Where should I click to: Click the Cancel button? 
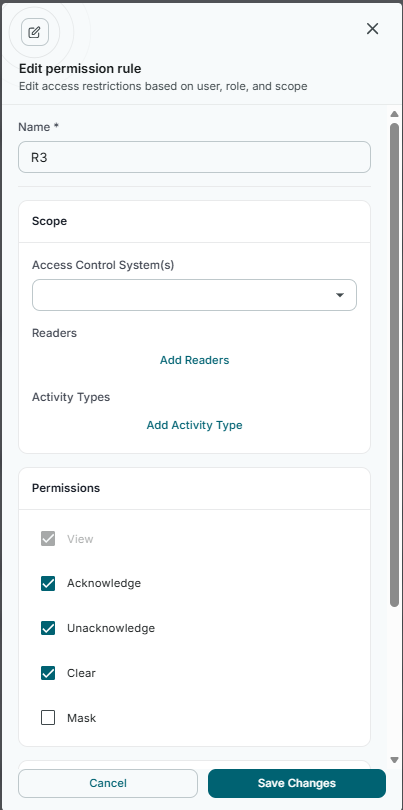pos(108,783)
